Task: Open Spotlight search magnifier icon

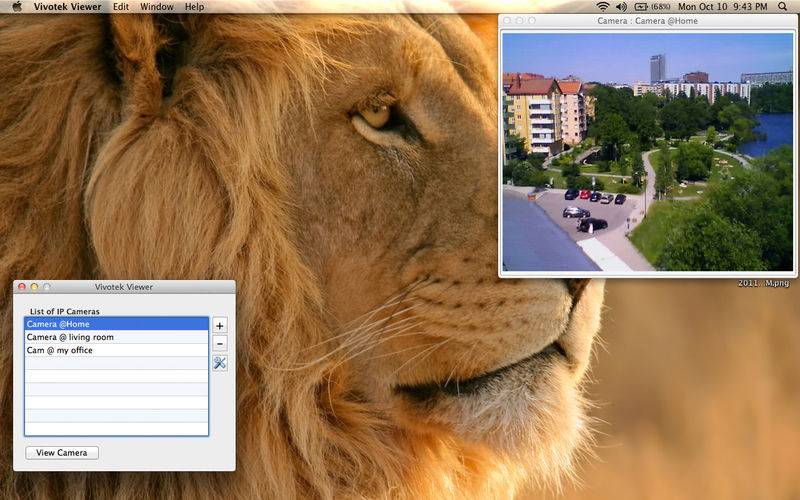Action: (x=783, y=7)
